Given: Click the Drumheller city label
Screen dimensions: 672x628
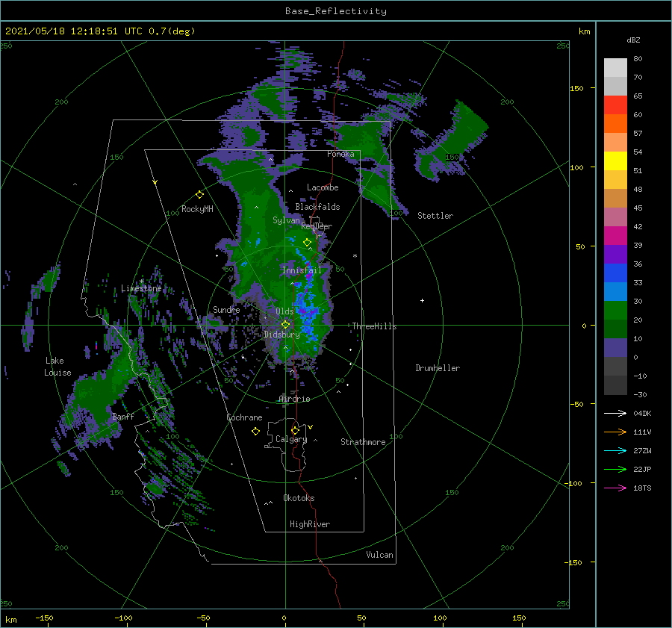Looking at the screenshot, I should pos(438,368).
